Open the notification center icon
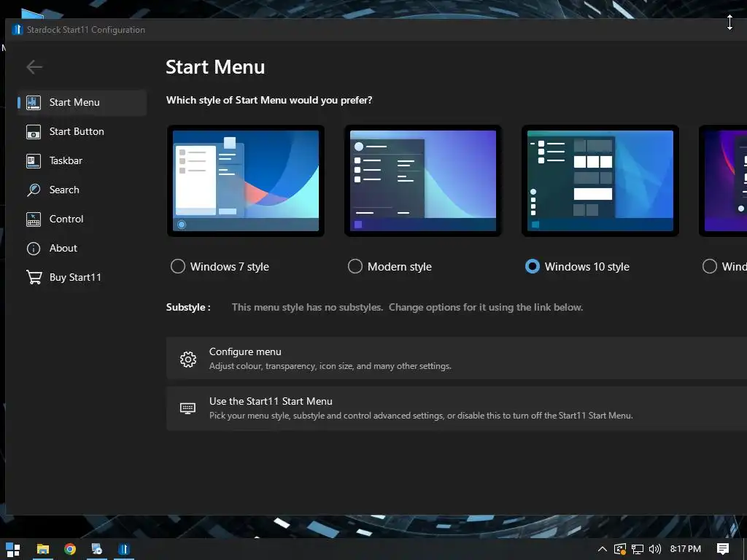The width and height of the screenshot is (747, 560). (723, 549)
